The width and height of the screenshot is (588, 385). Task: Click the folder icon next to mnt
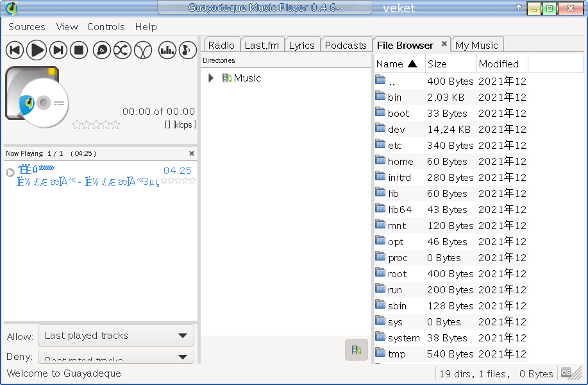point(381,224)
